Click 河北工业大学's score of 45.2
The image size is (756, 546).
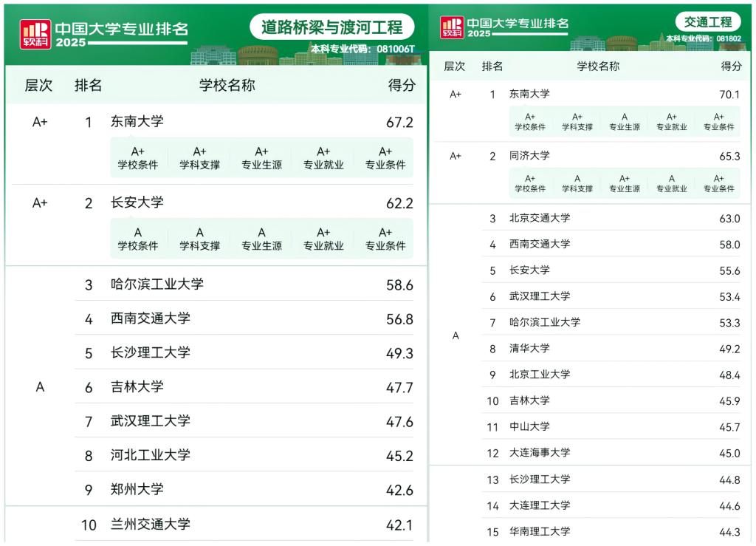[x=399, y=456]
